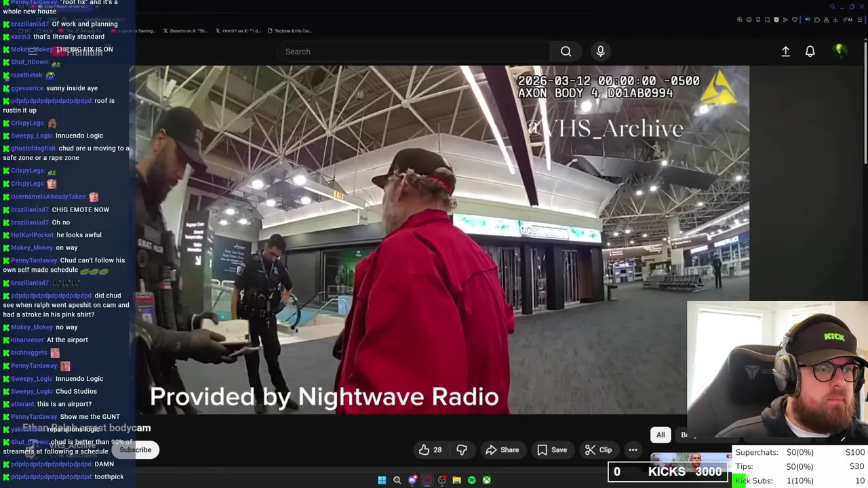Open the browser toolbar easy setup menu icon
This screenshot has height=488, width=868.
point(860,20)
